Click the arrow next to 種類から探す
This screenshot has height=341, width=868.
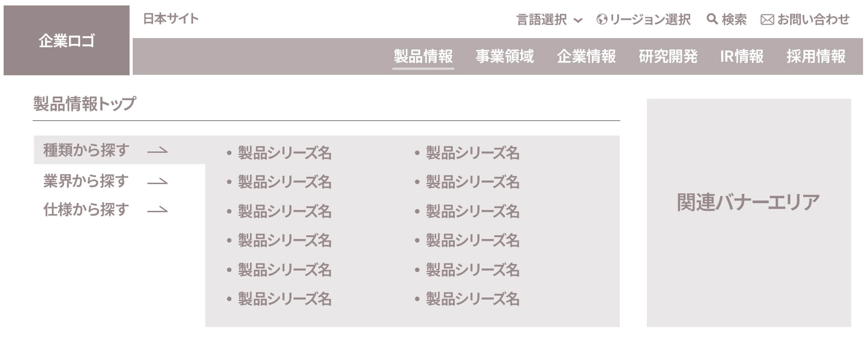(158, 151)
